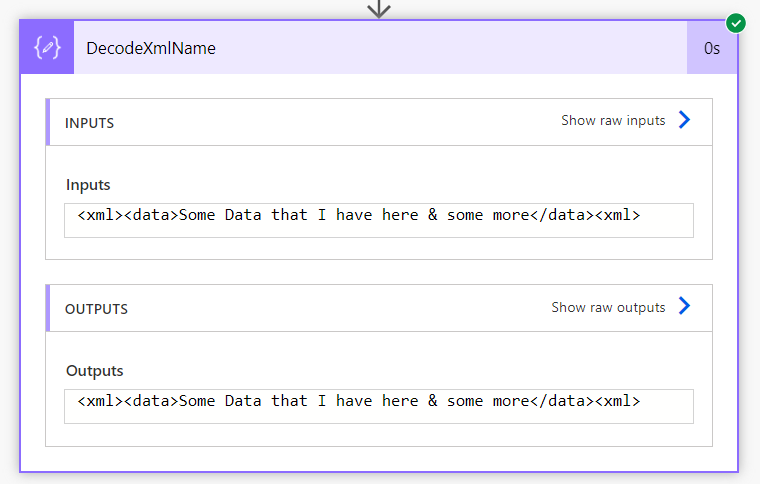Expand raw outputs with the chevron arrow
This screenshot has width=760, height=484.
pos(684,306)
